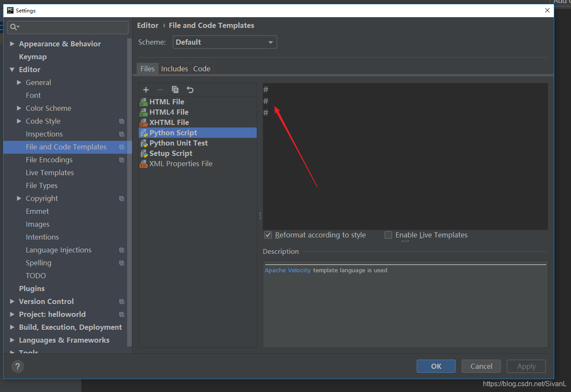Click the Apply button

click(x=526, y=366)
